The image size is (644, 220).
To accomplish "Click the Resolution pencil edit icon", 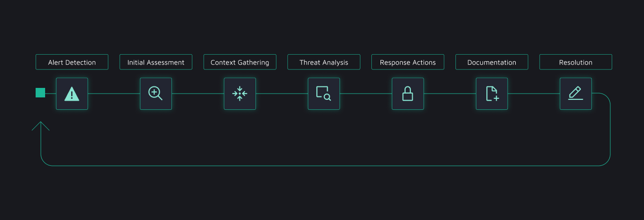I will 576,94.
